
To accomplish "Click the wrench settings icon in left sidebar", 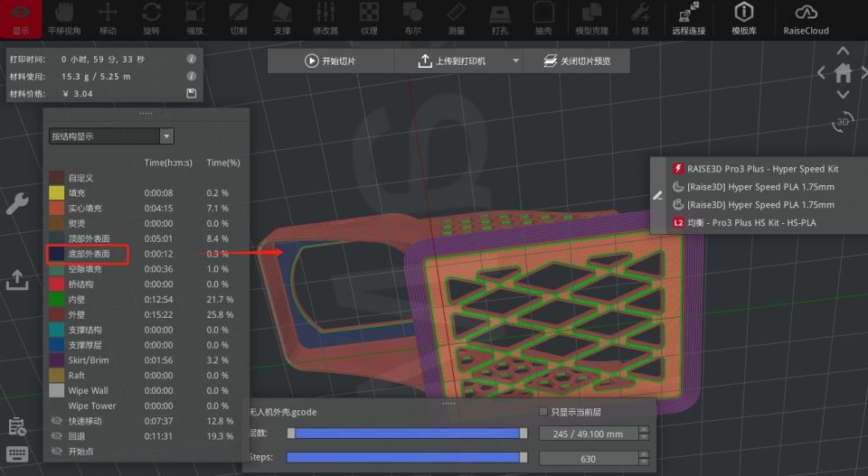I will pyautogui.click(x=17, y=204).
